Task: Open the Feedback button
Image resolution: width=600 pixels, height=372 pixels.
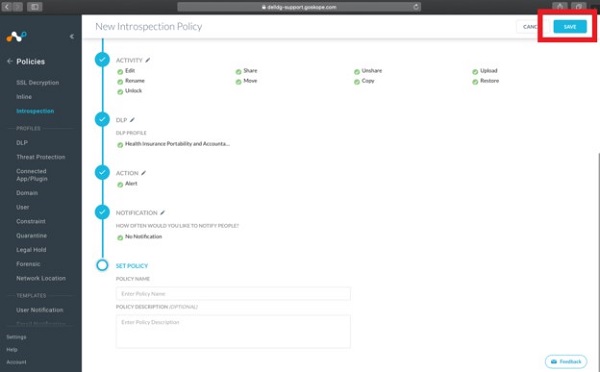Action: pyautogui.click(x=566, y=361)
